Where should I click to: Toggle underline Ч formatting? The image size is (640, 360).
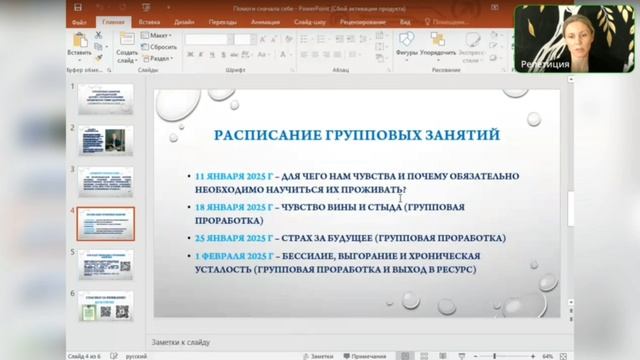[212, 54]
